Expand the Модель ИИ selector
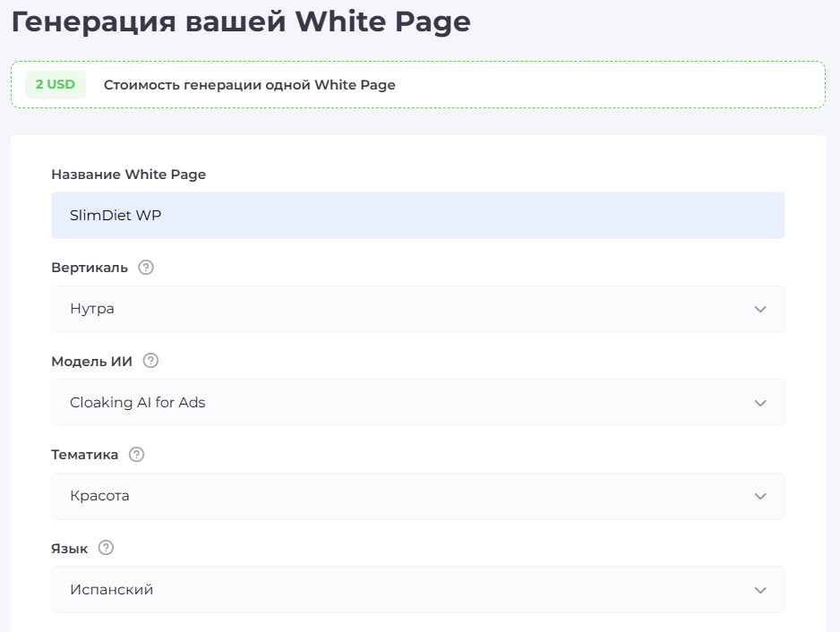 (x=417, y=402)
